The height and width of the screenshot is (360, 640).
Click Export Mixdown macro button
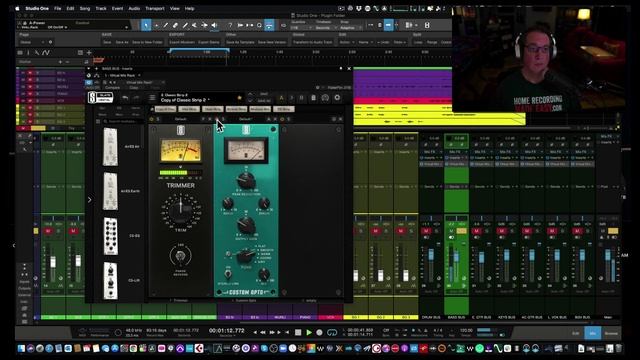182,42
